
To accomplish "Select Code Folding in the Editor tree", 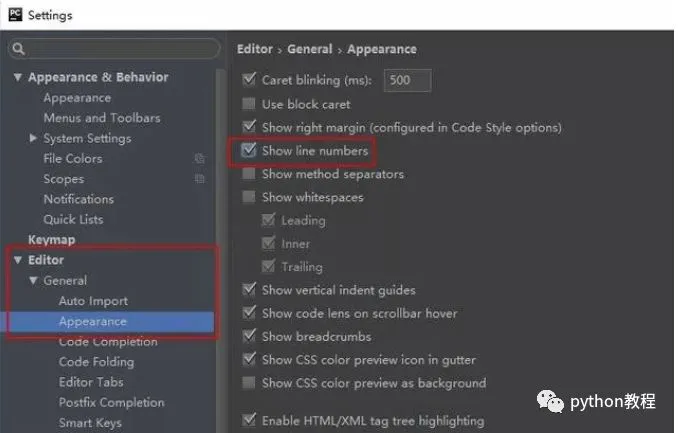I will pyautogui.click(x=96, y=362).
